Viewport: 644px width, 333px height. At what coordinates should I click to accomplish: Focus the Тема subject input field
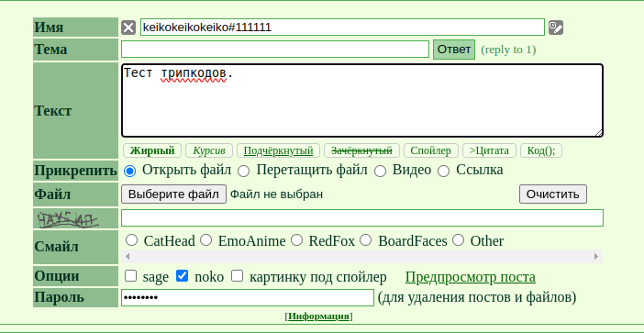275,50
